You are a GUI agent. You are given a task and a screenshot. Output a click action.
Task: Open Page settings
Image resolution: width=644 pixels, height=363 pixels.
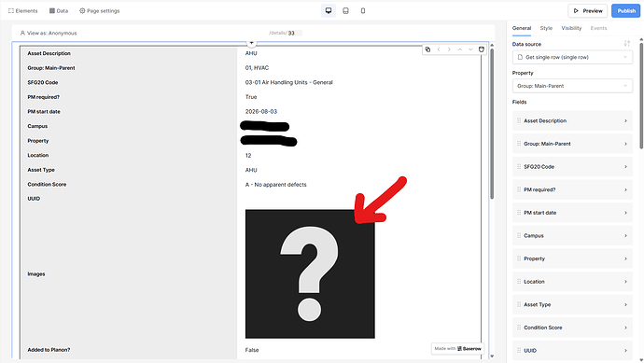tap(99, 11)
